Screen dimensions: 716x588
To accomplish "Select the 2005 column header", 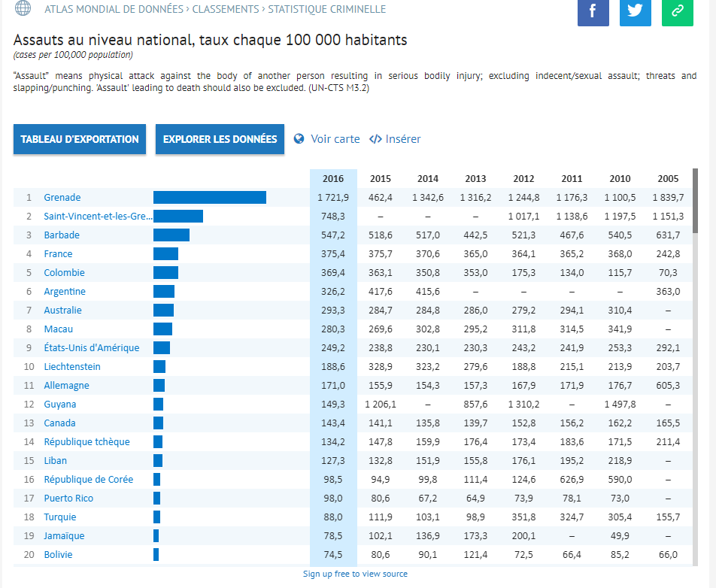I will pos(668,179).
